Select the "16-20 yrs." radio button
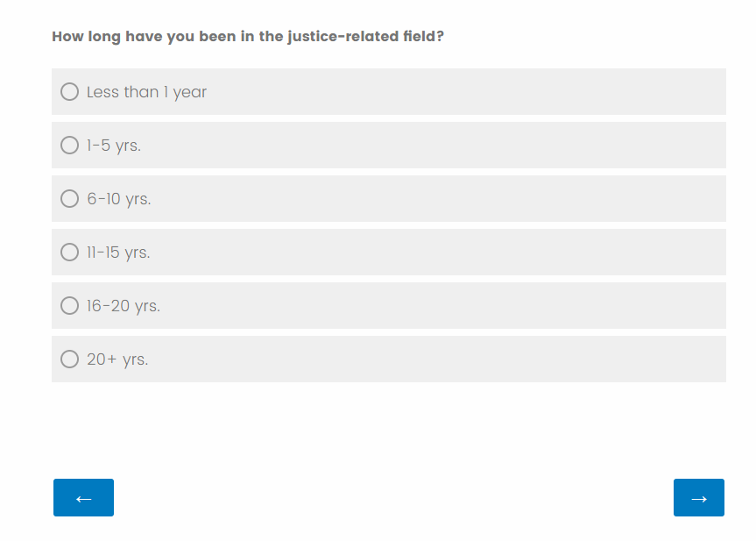Image resolution: width=756 pixels, height=541 pixels. point(70,306)
